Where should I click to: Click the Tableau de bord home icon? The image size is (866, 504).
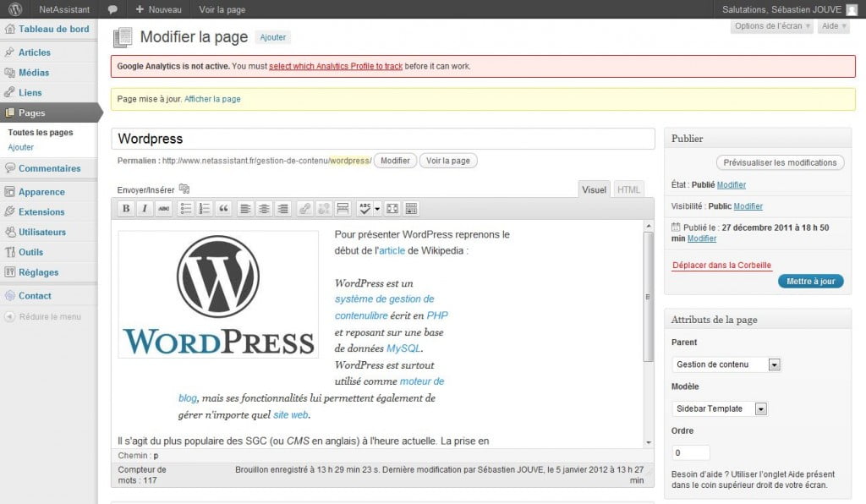point(9,30)
